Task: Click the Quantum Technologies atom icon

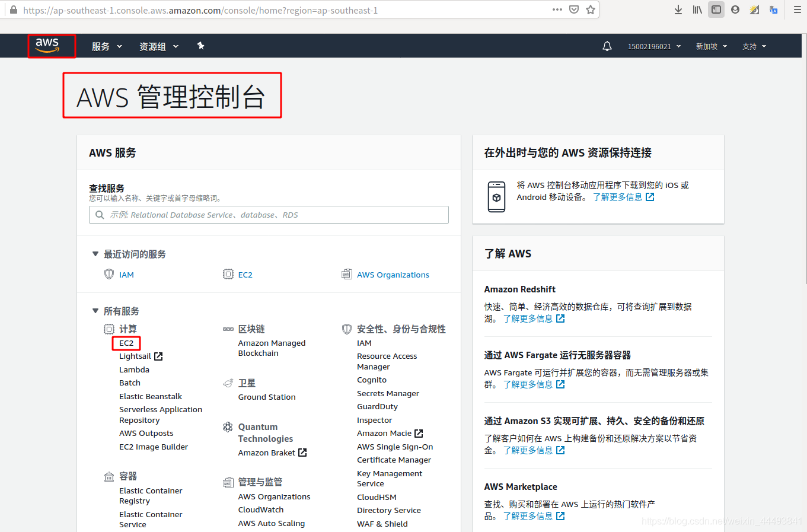Action: [228, 427]
